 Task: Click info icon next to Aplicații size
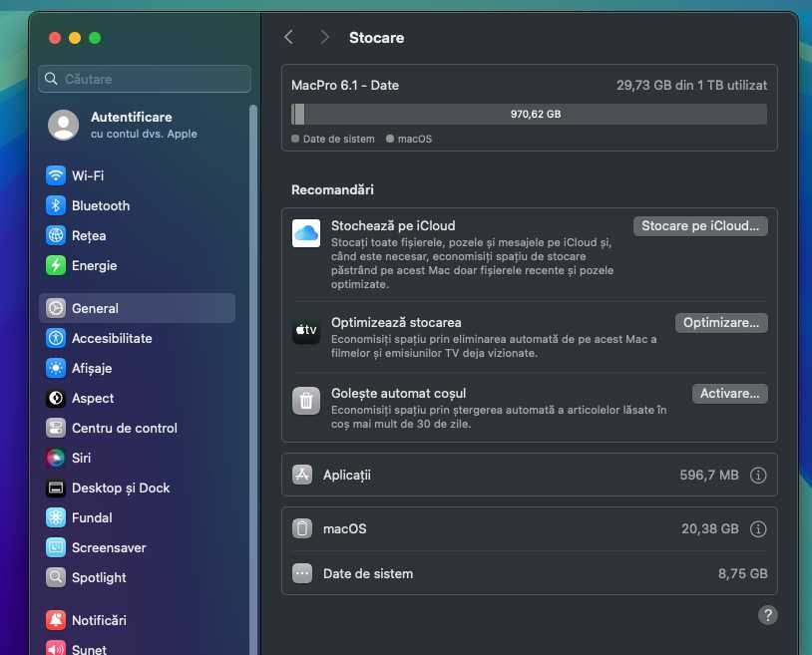(758, 476)
